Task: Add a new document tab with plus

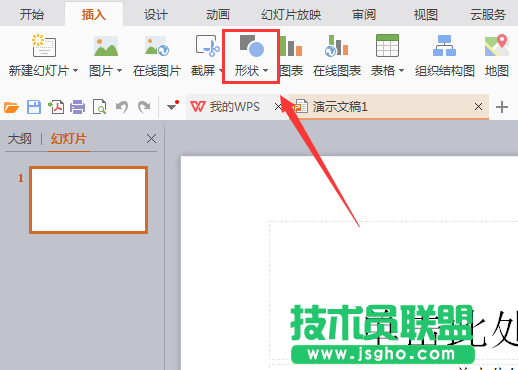Action: 502,107
